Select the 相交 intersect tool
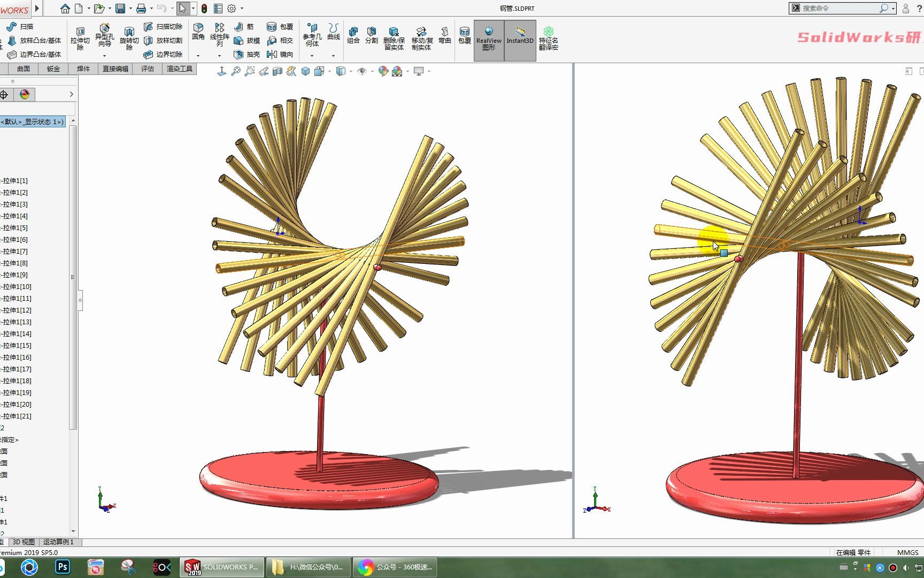Viewport: 924px width, 578px height. 280,40
